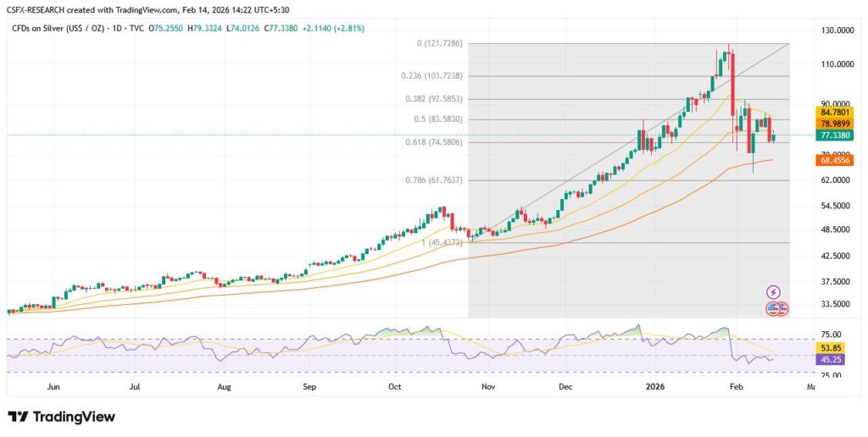Click the TradingView logo at bottom left
Viewport: 868px width, 437px height.
(x=61, y=417)
